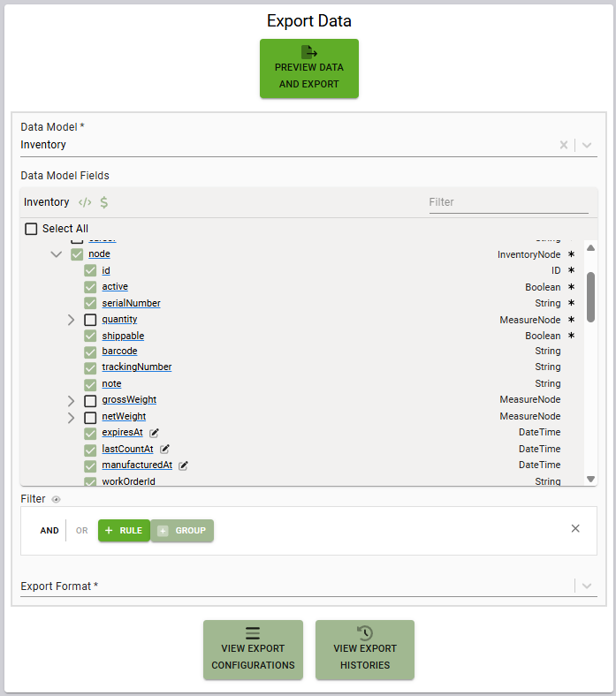Collapse the node tree item
This screenshot has width=616, height=696.
pos(57,254)
